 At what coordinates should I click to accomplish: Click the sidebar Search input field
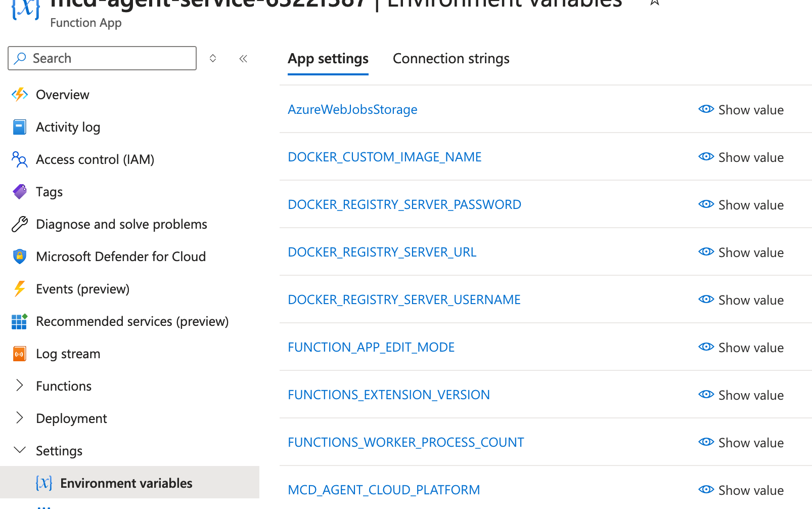(x=102, y=58)
